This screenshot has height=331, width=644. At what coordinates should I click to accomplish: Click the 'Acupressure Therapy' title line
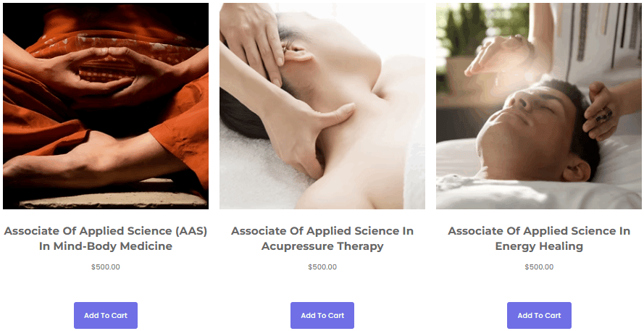(322, 246)
